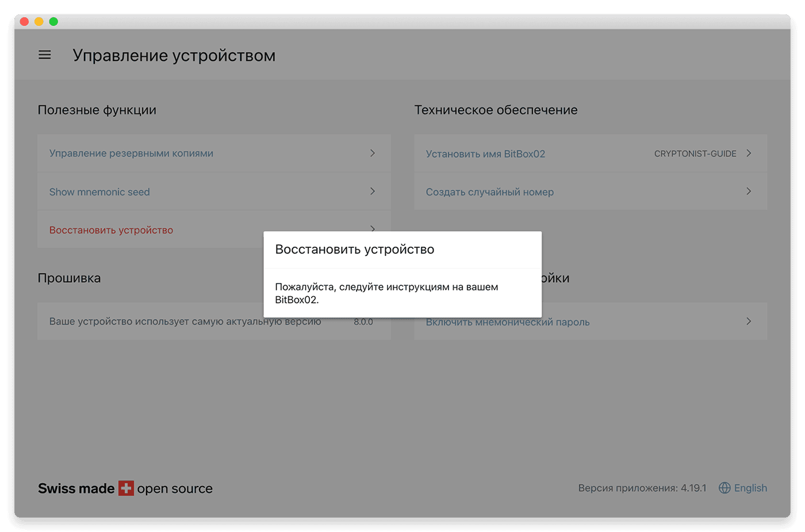This screenshot has height=532, width=805.
Task: Maximize window with green button
Action: pos(53,21)
